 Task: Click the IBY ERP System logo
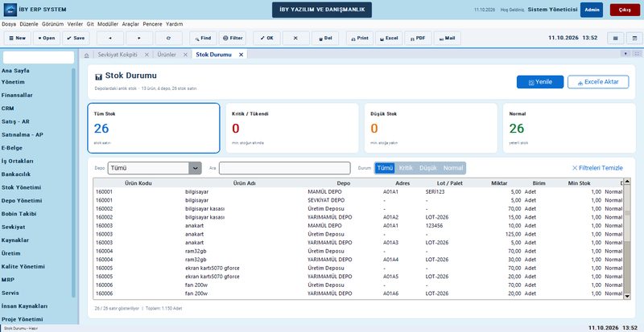coord(10,10)
